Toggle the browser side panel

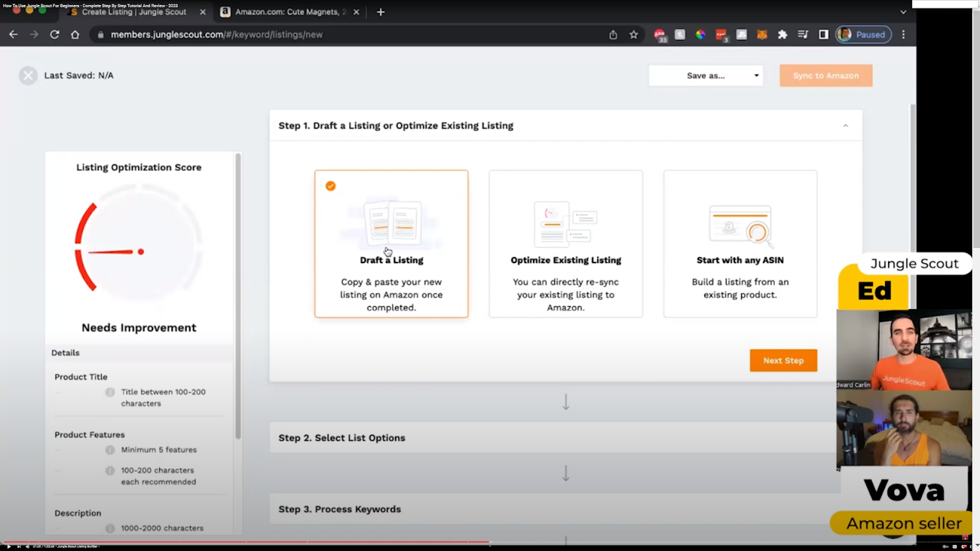pos(824,35)
